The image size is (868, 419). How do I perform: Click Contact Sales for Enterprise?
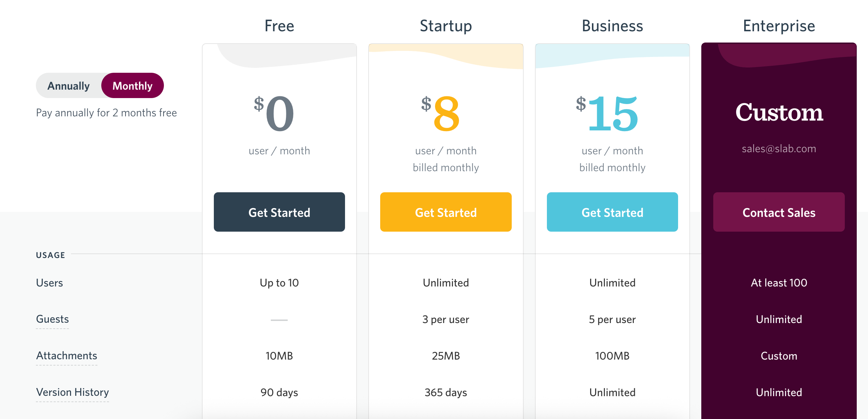[x=779, y=212]
